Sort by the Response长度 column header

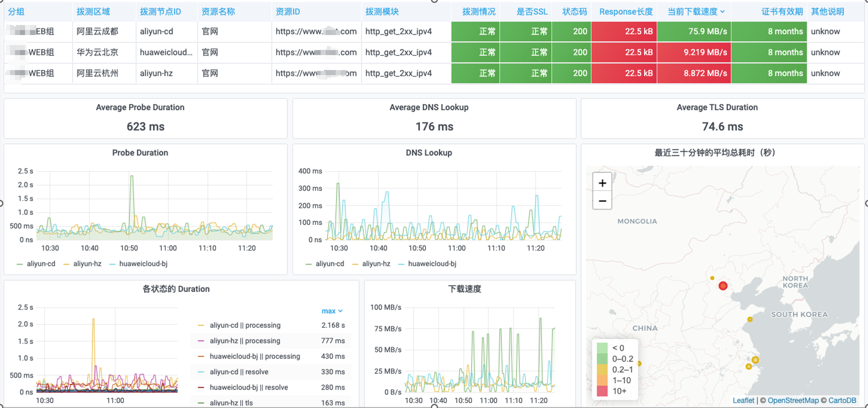point(625,12)
